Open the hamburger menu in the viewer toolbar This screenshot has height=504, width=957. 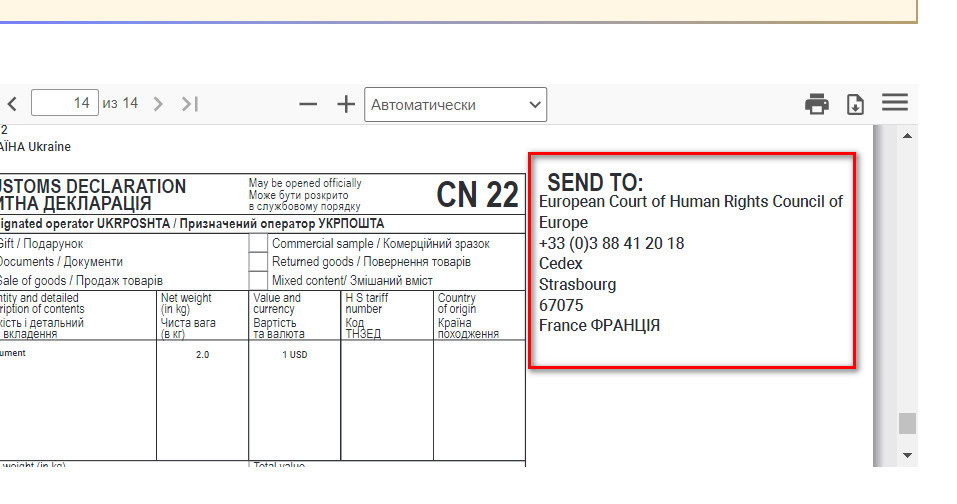click(x=894, y=103)
